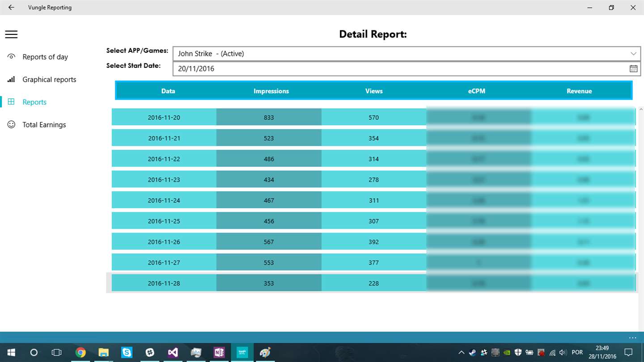
Task: Click the 2016-11-20 date cell
Action: (x=164, y=118)
